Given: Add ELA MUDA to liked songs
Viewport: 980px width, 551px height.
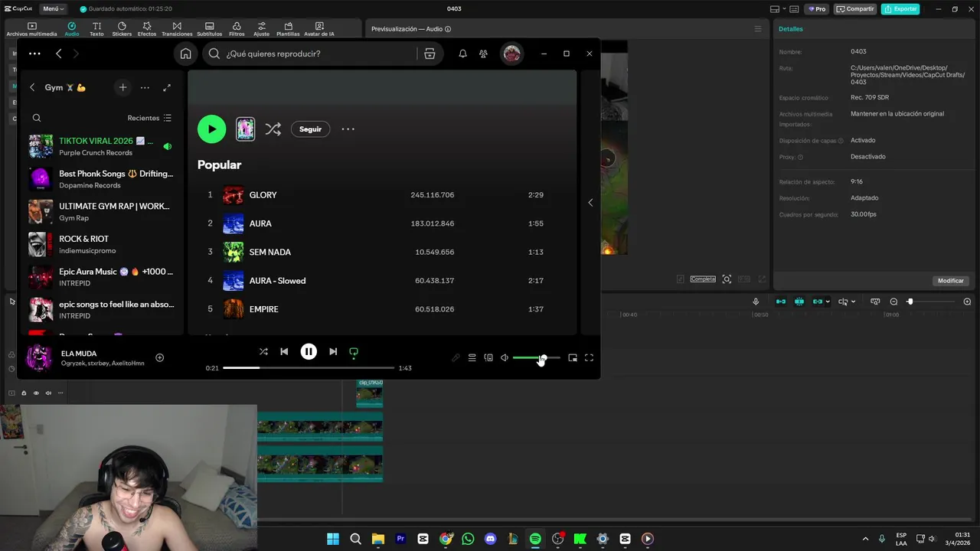Looking at the screenshot, I should [159, 357].
